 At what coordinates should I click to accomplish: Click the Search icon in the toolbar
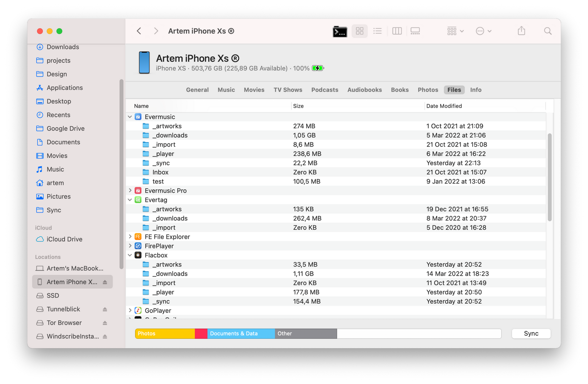click(548, 31)
